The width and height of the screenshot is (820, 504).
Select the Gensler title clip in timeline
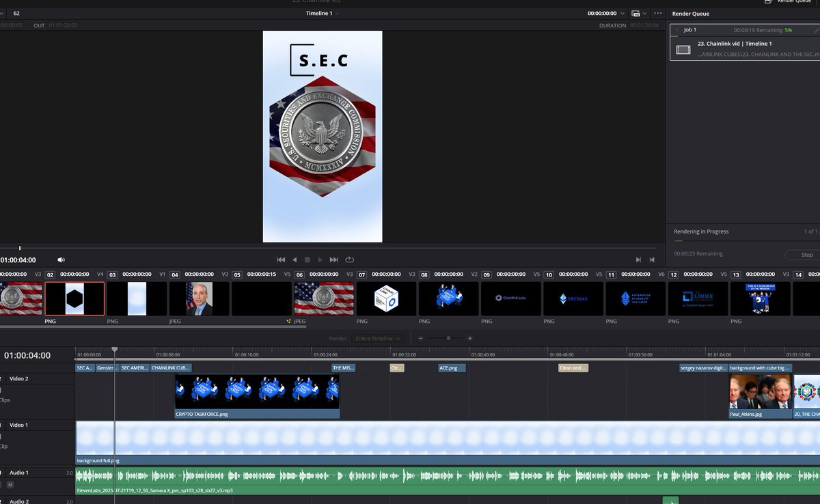pyautogui.click(x=107, y=367)
